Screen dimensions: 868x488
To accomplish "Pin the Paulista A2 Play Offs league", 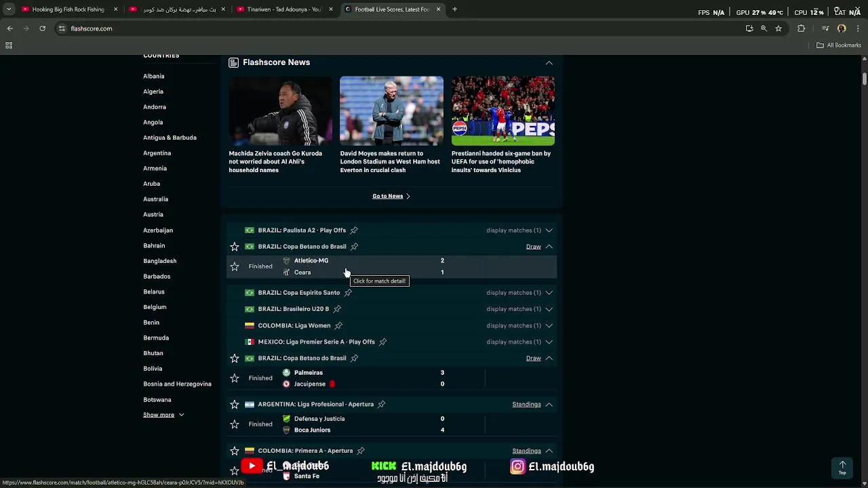I will (x=354, y=230).
